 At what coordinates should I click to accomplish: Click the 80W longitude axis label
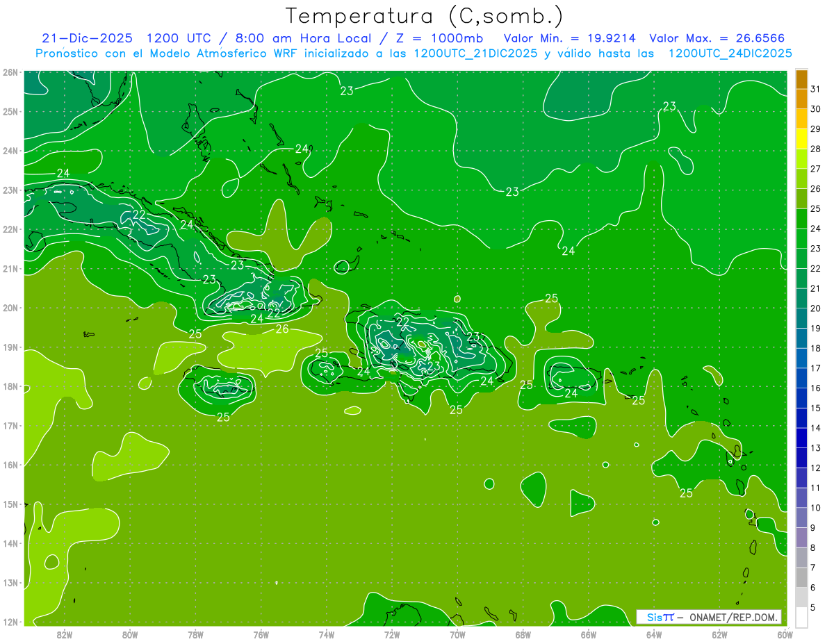(130, 634)
